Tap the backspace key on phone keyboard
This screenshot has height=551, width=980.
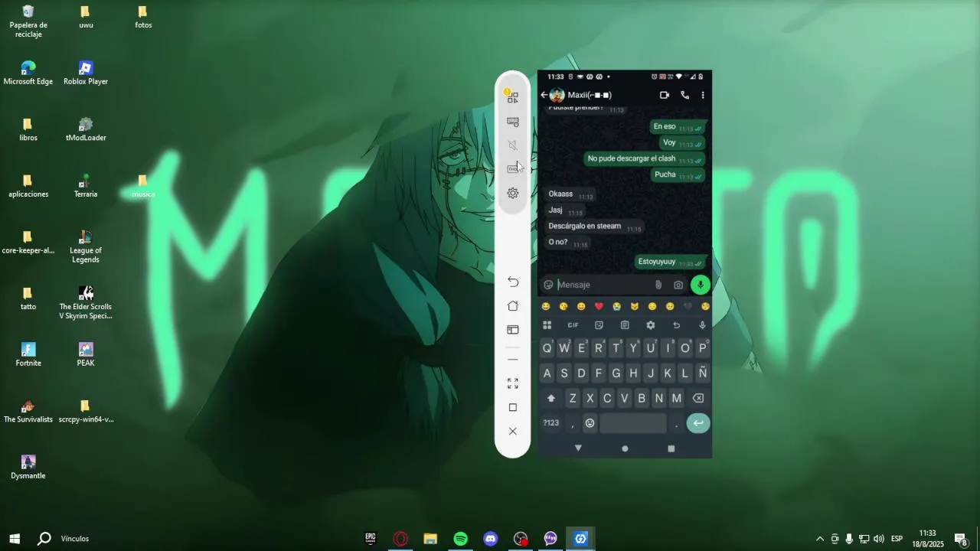point(698,399)
